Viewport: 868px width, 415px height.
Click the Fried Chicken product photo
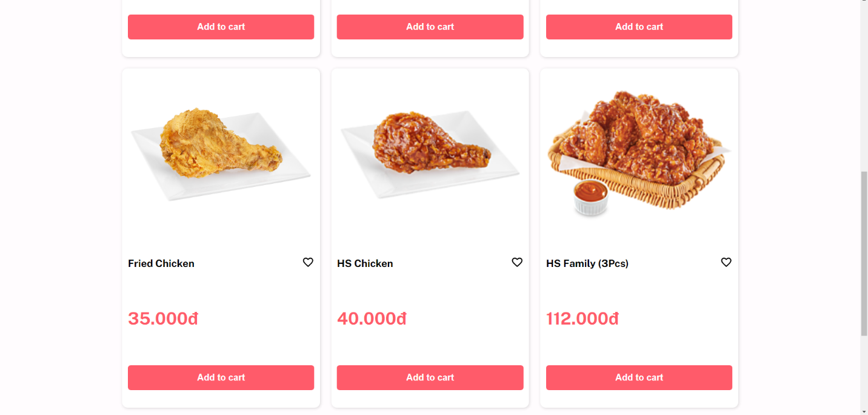(221, 152)
